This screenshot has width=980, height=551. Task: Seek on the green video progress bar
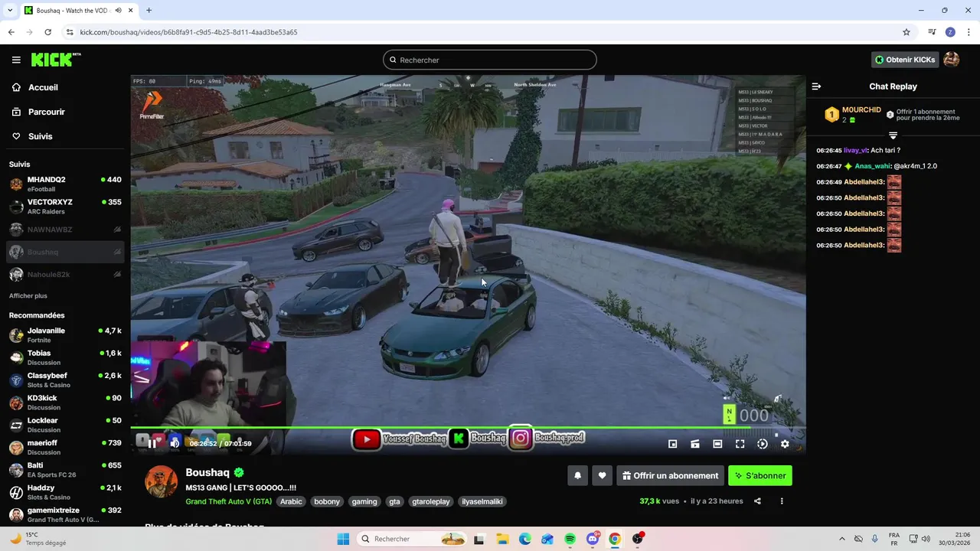[468, 427]
